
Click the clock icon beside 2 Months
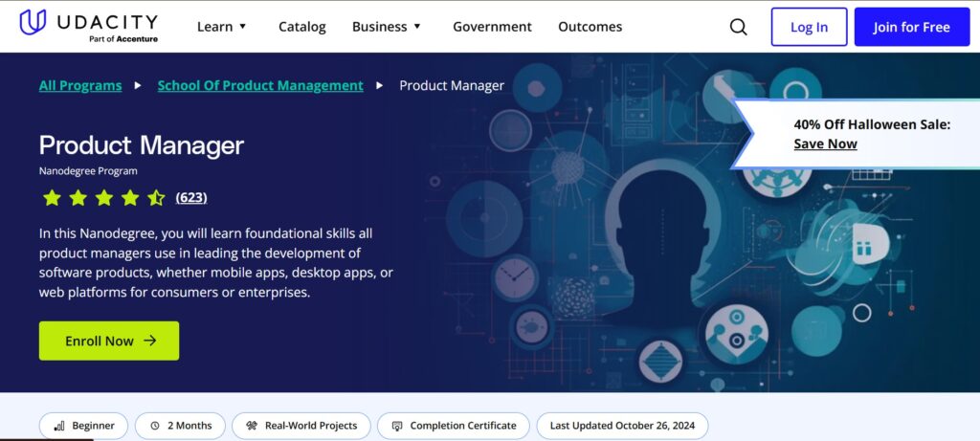coord(155,426)
